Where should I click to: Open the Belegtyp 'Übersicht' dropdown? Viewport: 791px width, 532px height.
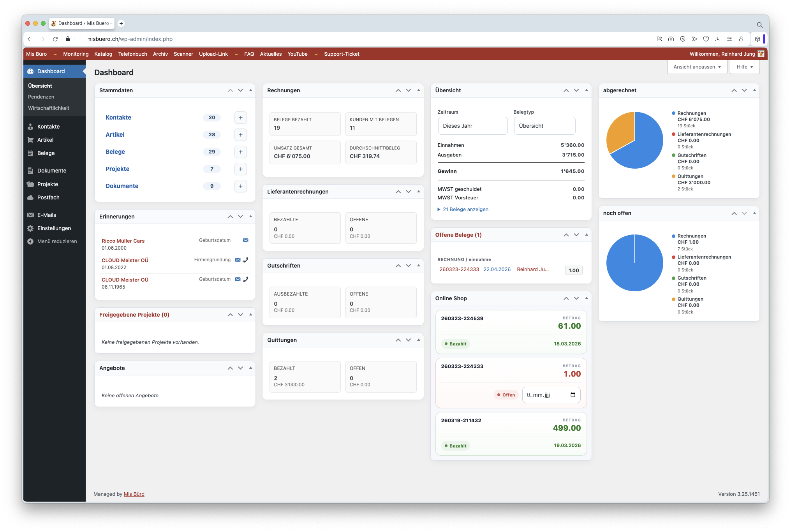[544, 126]
